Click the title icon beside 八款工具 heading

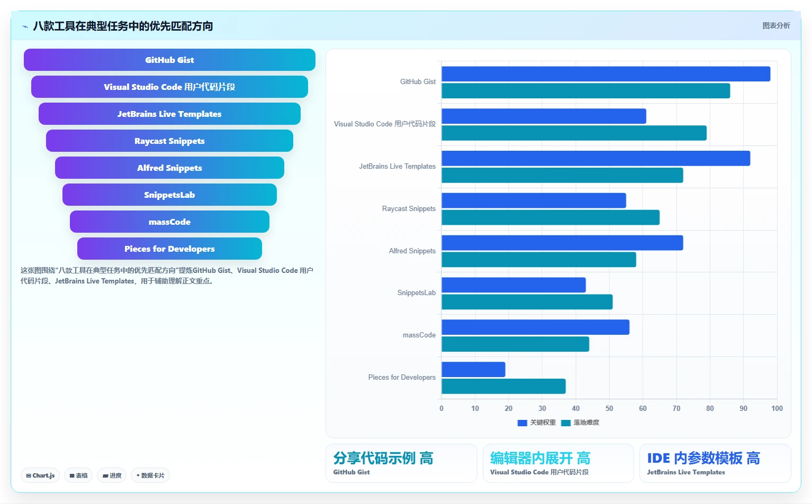pyautogui.click(x=25, y=26)
